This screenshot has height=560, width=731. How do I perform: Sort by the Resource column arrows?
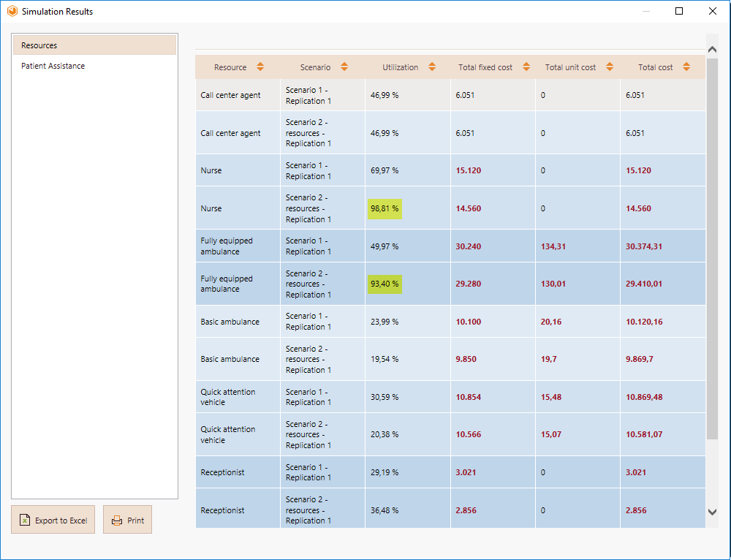[260, 67]
